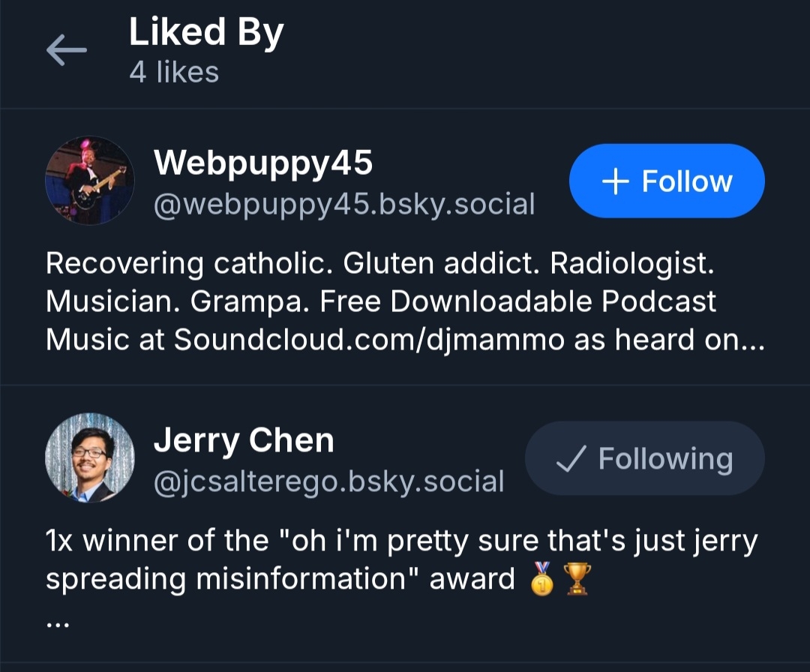Click the checkmark icon on Following button
810x672 pixels.
pyautogui.click(x=568, y=459)
